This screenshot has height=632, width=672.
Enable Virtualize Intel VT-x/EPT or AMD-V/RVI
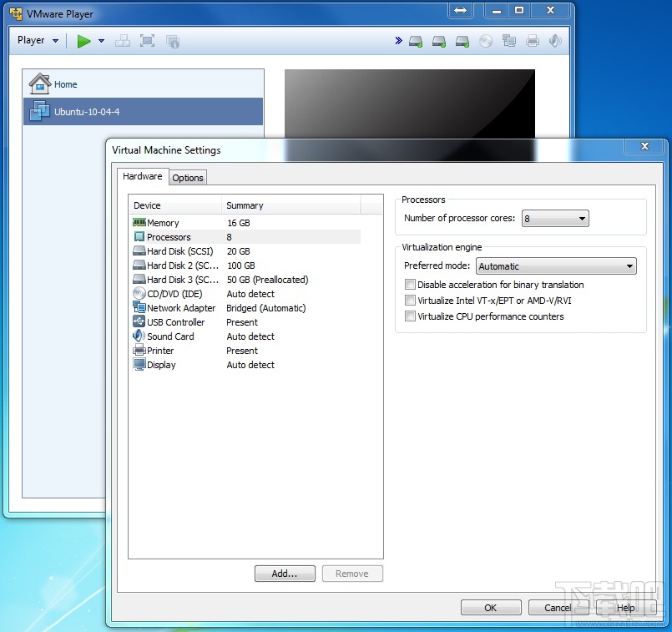pyautogui.click(x=410, y=300)
